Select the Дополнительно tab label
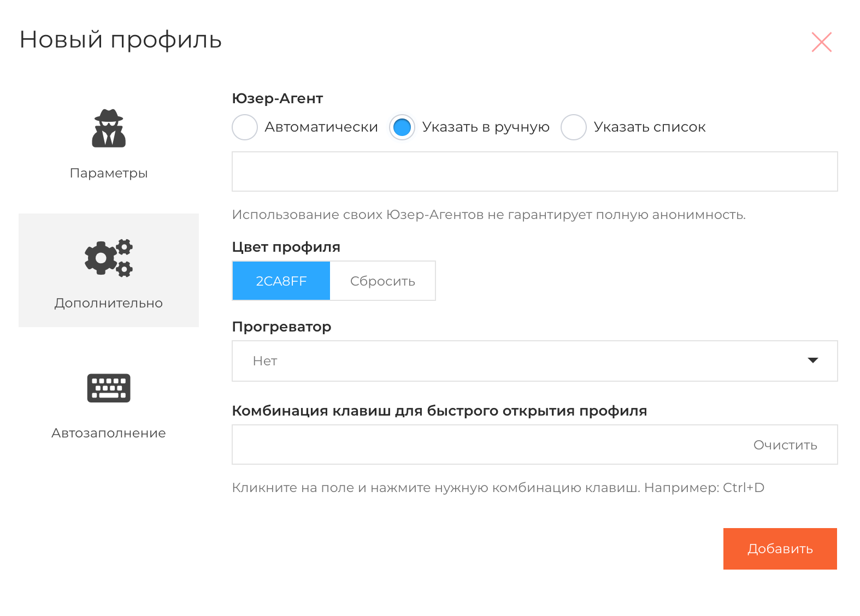Viewport: 860px width, 616px height. [x=109, y=303]
